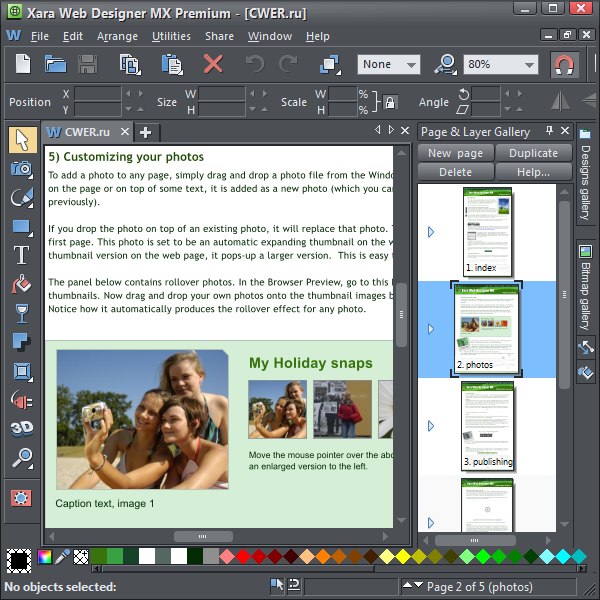The width and height of the screenshot is (600, 600).
Task: Select the 3. publishing page thumbnail
Action: (x=487, y=426)
